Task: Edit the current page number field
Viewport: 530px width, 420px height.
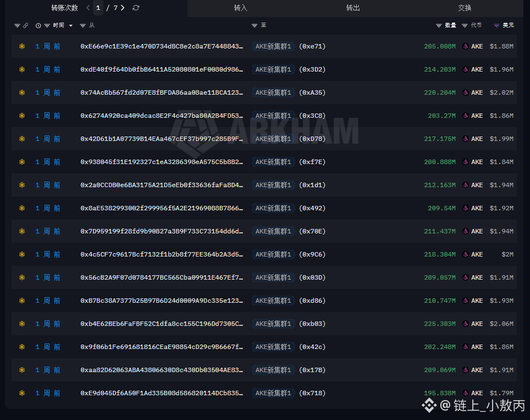Action: [98, 8]
